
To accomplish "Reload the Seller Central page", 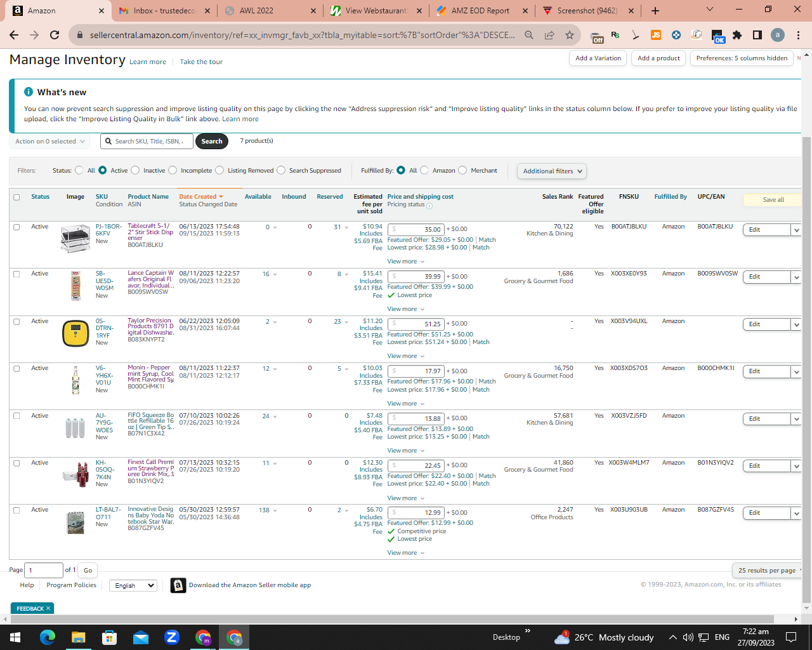I will click(x=55, y=35).
